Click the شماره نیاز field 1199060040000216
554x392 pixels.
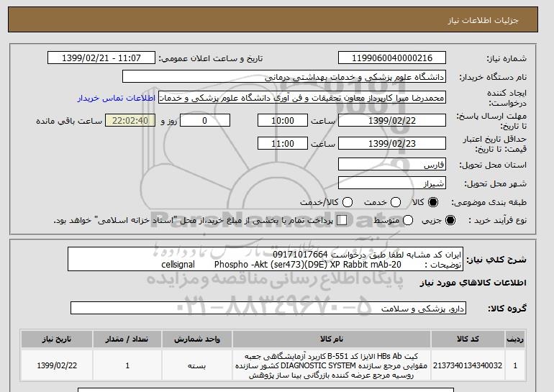pos(392,58)
